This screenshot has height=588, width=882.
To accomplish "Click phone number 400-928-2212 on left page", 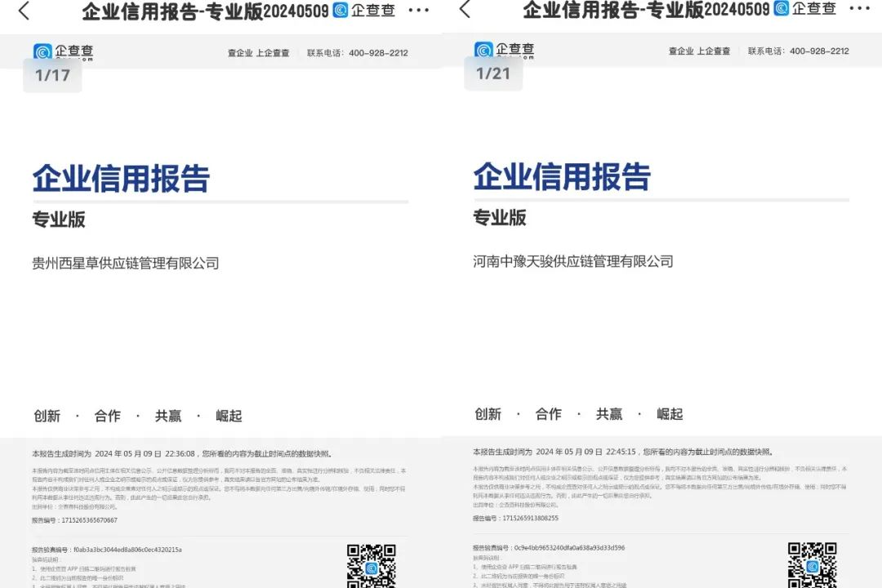I will (x=378, y=53).
